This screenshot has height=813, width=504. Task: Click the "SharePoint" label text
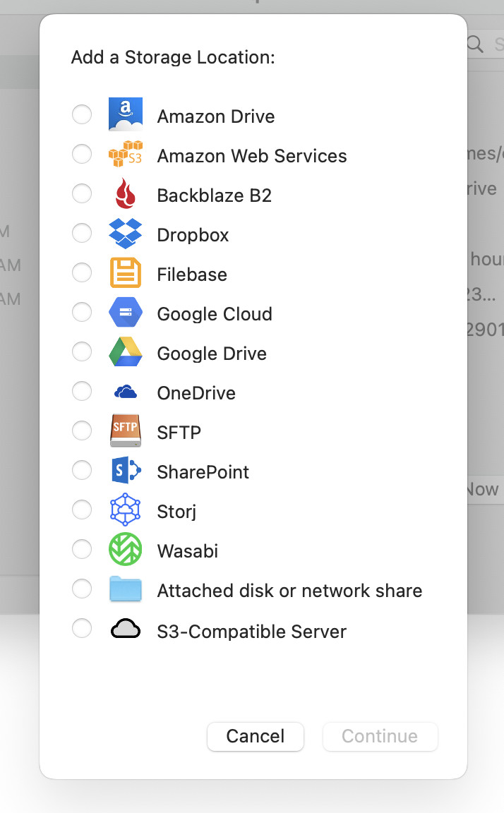pyautogui.click(x=203, y=472)
